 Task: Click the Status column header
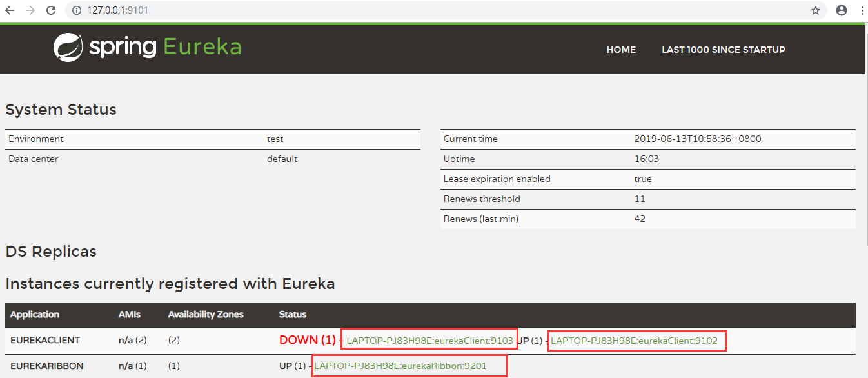pyautogui.click(x=293, y=315)
